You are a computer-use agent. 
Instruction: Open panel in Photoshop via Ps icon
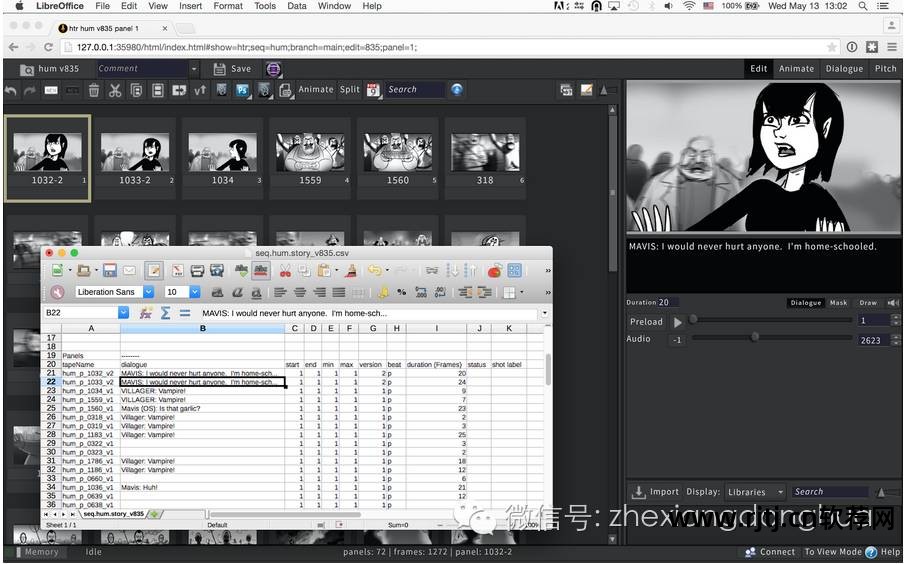coord(242,90)
